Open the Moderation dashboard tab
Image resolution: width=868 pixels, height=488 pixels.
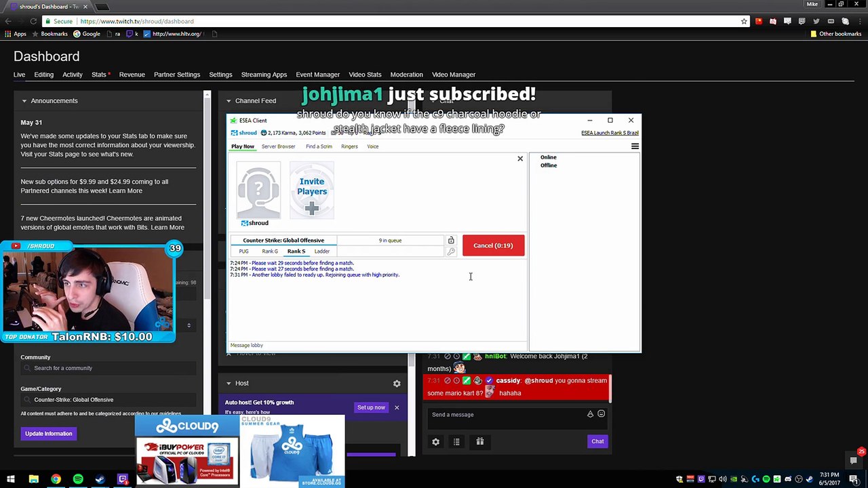click(x=407, y=75)
